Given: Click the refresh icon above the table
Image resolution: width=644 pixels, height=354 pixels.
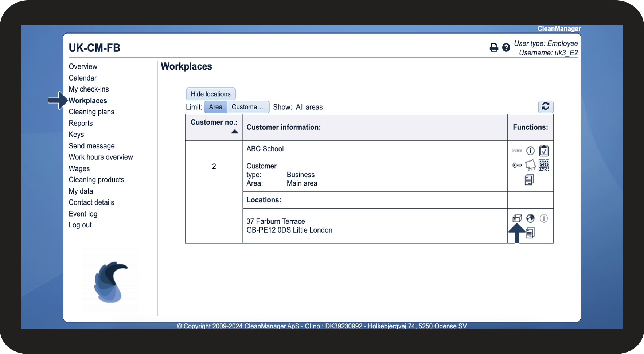Looking at the screenshot, I should (x=545, y=106).
